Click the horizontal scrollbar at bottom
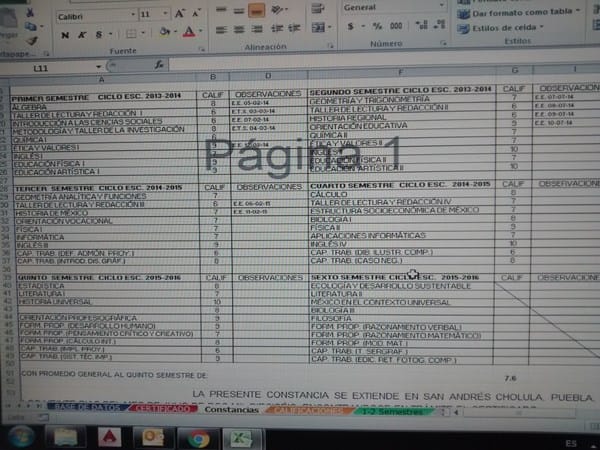This screenshot has width=600, height=450. click(518, 413)
